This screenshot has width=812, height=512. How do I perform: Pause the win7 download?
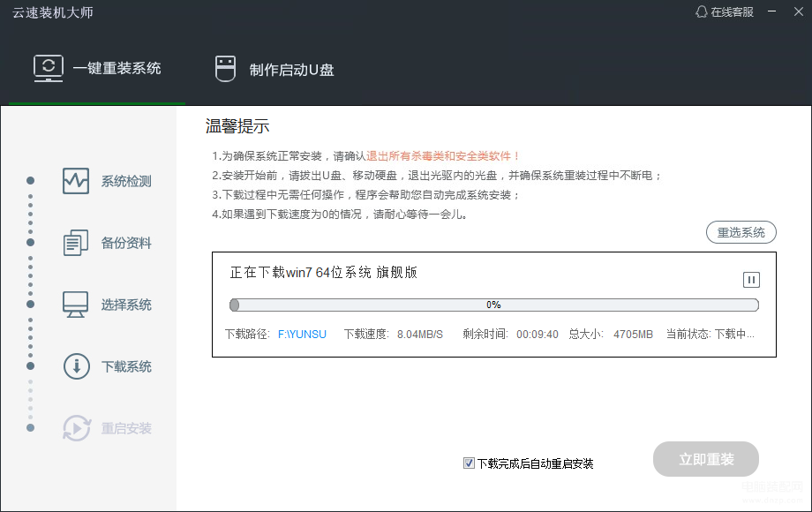(751, 280)
